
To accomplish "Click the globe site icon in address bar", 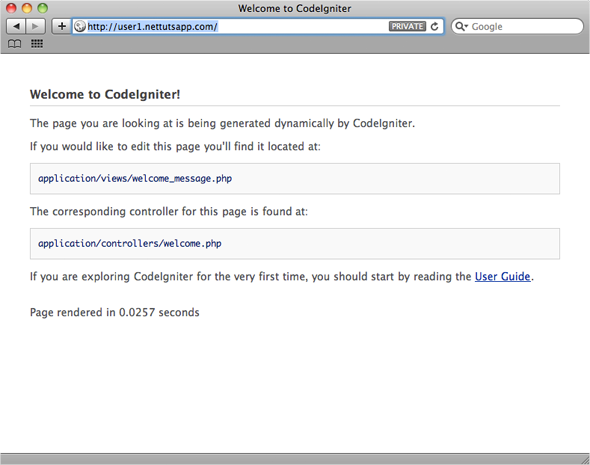I will pos(79,26).
